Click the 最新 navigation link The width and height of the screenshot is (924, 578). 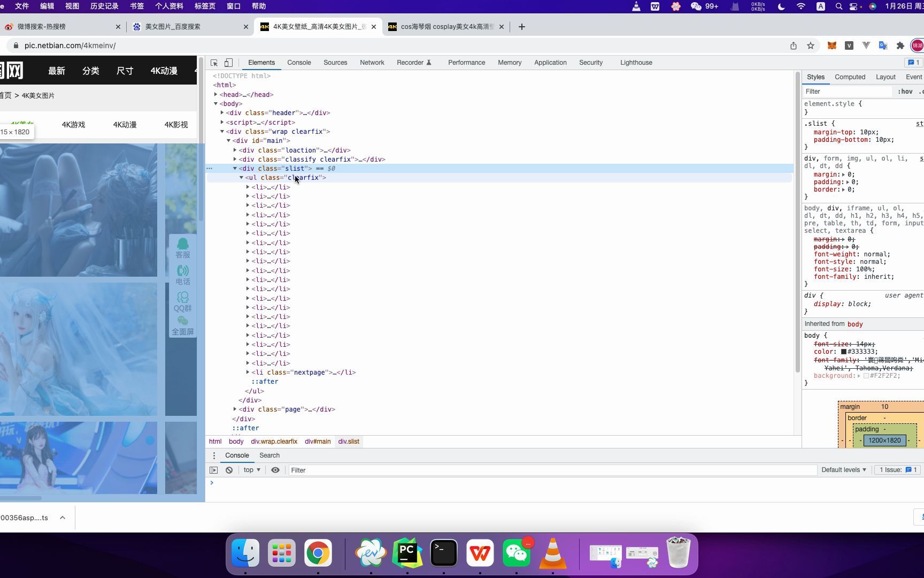57,71
